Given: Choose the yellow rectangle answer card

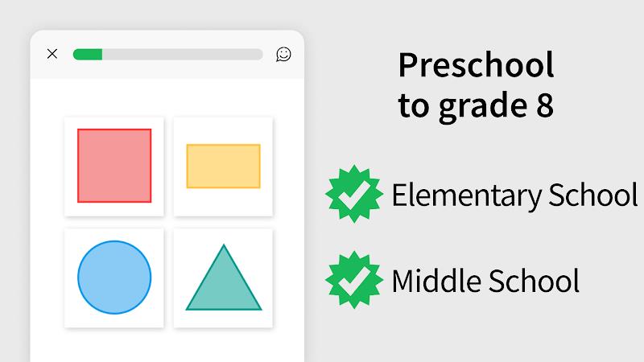Looking at the screenshot, I should pos(224,167).
